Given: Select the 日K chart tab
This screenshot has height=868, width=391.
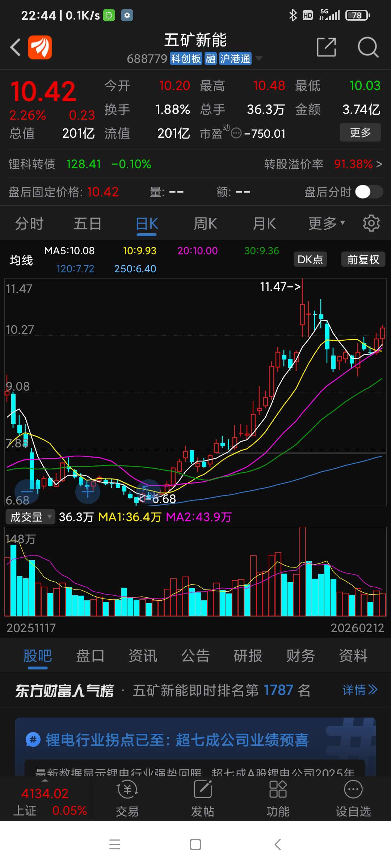Looking at the screenshot, I should pyautogui.click(x=147, y=223).
